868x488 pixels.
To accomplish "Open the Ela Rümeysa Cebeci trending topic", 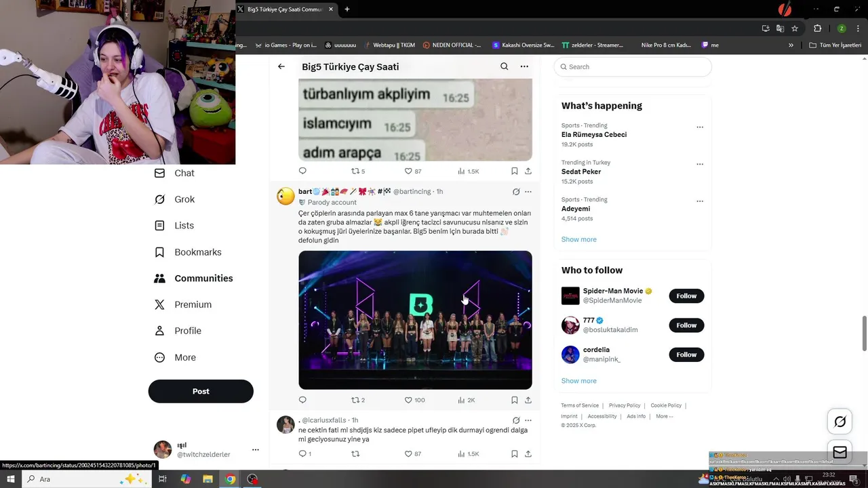I will coord(594,134).
